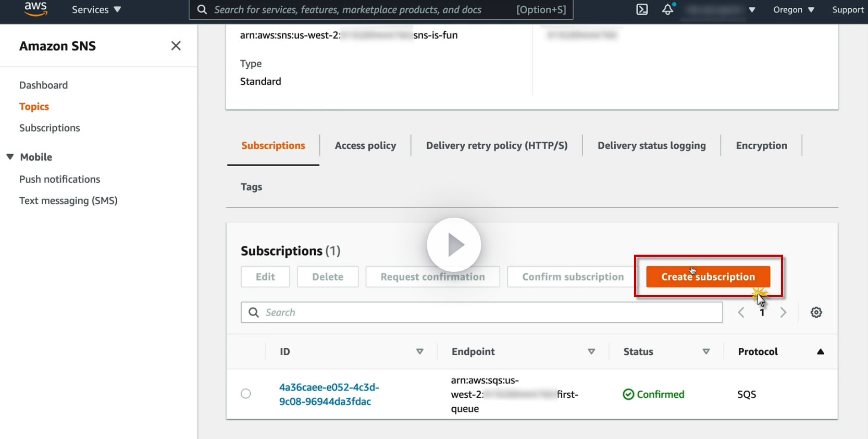Go to previous page of subscriptions

(x=741, y=312)
